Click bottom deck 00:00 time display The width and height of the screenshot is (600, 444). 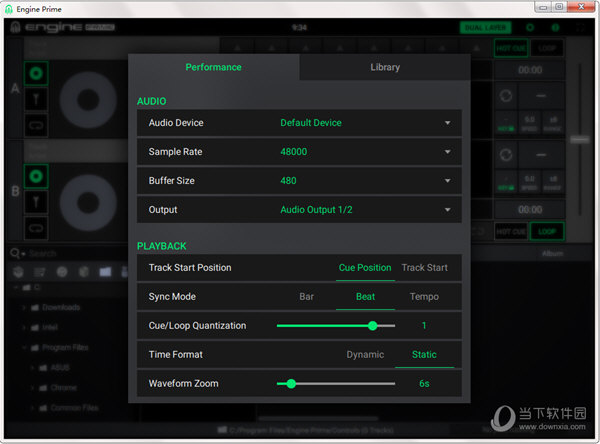tap(530, 210)
